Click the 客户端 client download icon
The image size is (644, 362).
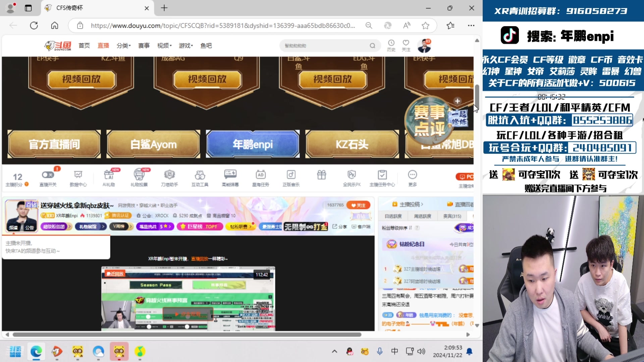click(x=361, y=227)
